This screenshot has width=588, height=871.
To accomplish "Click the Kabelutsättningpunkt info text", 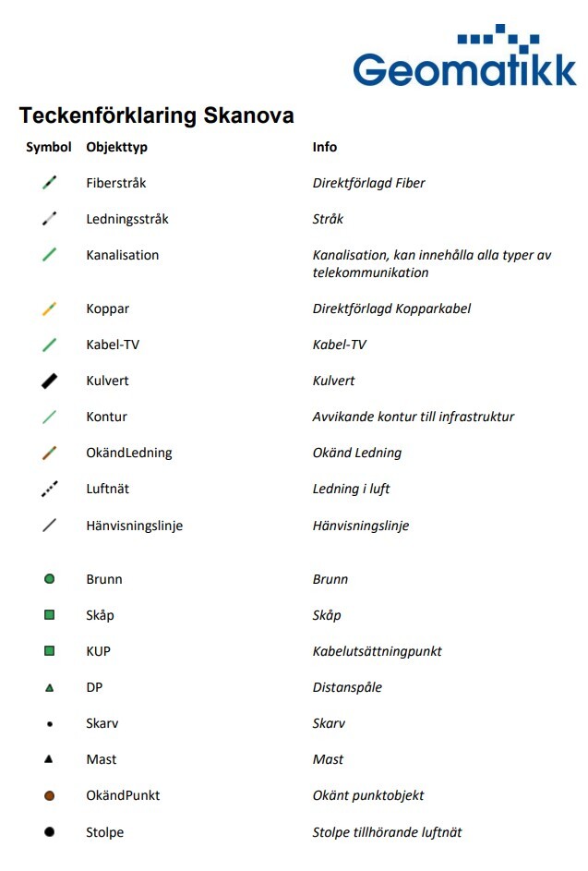I will point(377,651).
